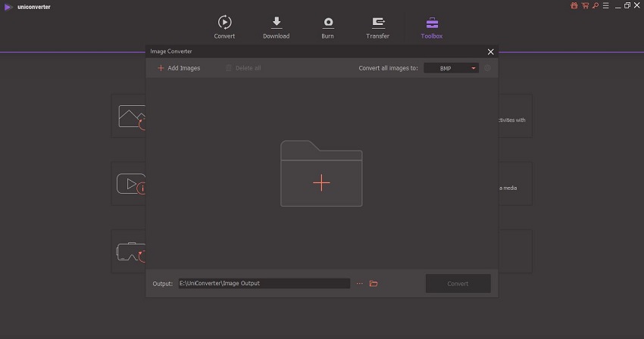Click the three dots browse output path
This screenshot has height=339, width=644.
coord(360,284)
